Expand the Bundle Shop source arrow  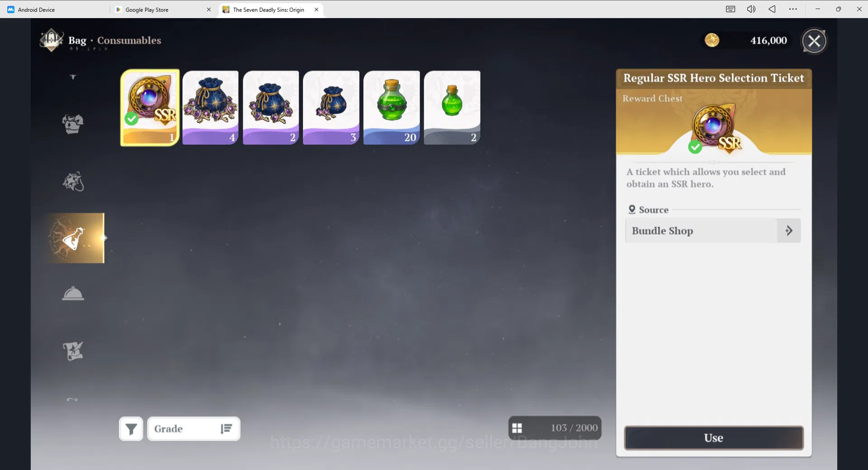point(789,230)
